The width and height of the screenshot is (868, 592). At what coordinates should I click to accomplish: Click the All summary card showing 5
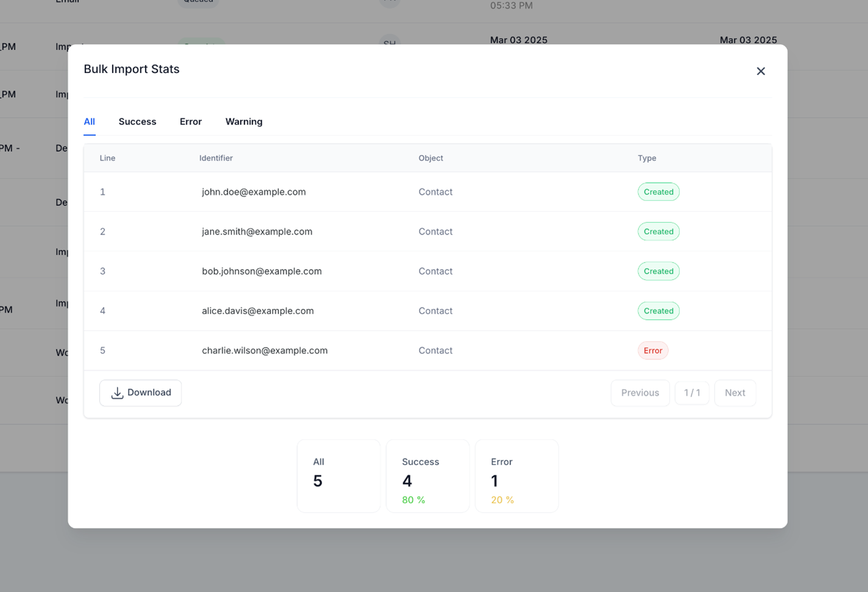tap(339, 476)
